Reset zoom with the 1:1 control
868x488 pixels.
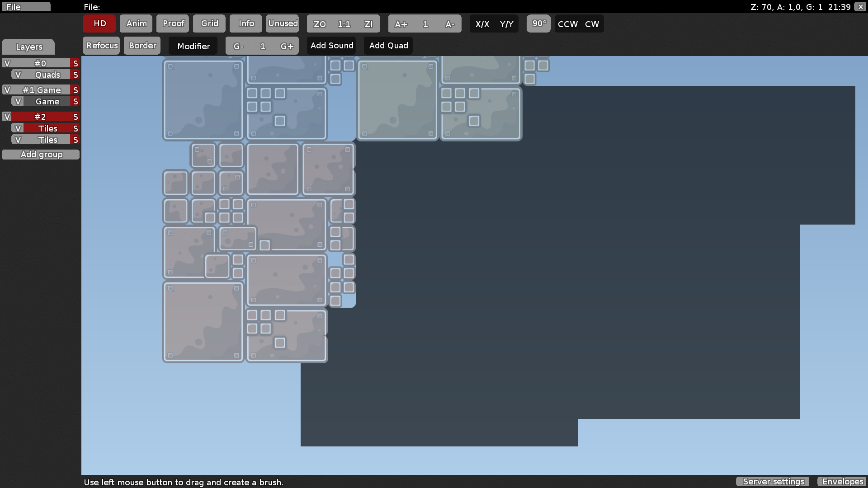[x=344, y=24]
